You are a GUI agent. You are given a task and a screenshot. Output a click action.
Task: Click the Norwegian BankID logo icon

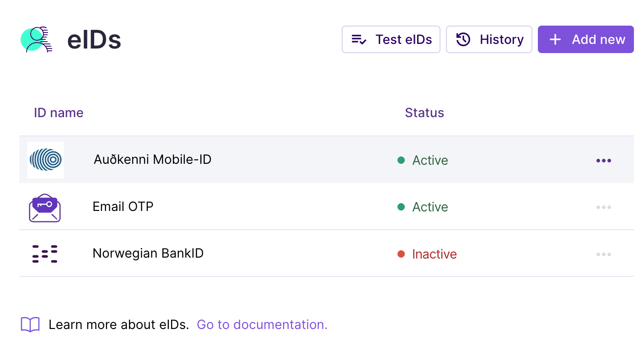pos(45,254)
